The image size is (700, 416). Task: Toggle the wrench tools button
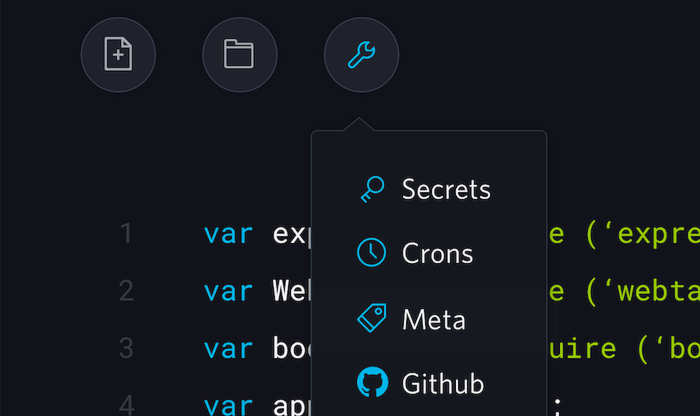coord(361,54)
